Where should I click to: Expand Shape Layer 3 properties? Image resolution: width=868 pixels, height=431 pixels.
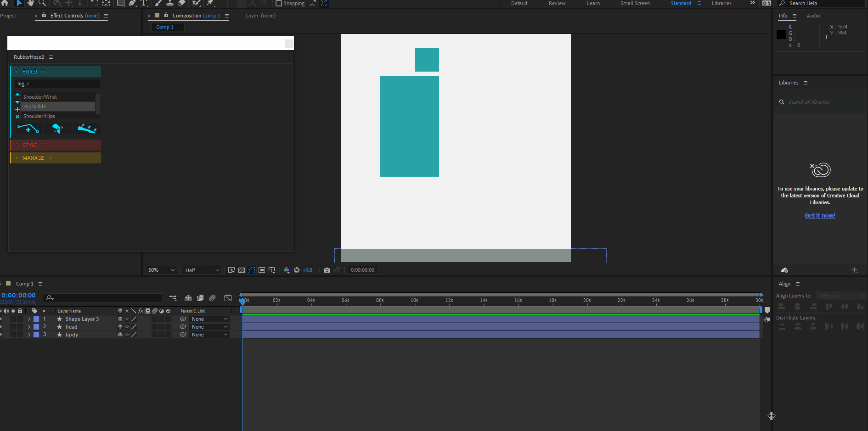[x=29, y=319]
